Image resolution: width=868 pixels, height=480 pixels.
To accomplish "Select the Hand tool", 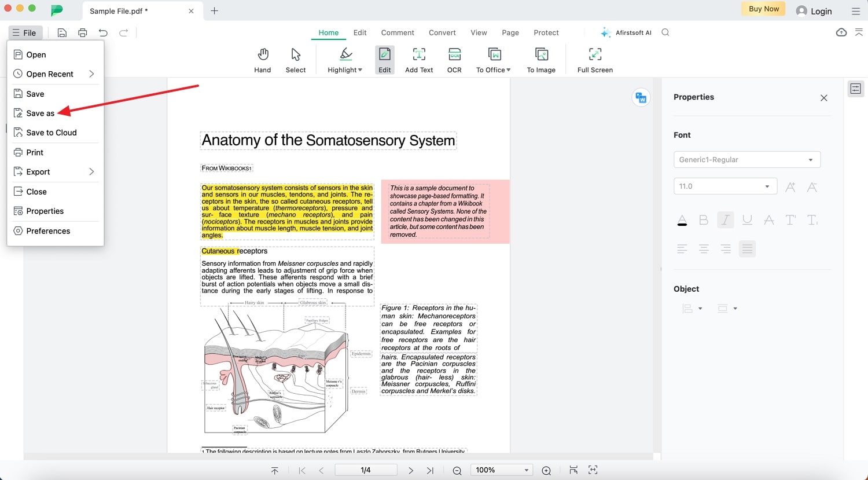I will coord(263,60).
